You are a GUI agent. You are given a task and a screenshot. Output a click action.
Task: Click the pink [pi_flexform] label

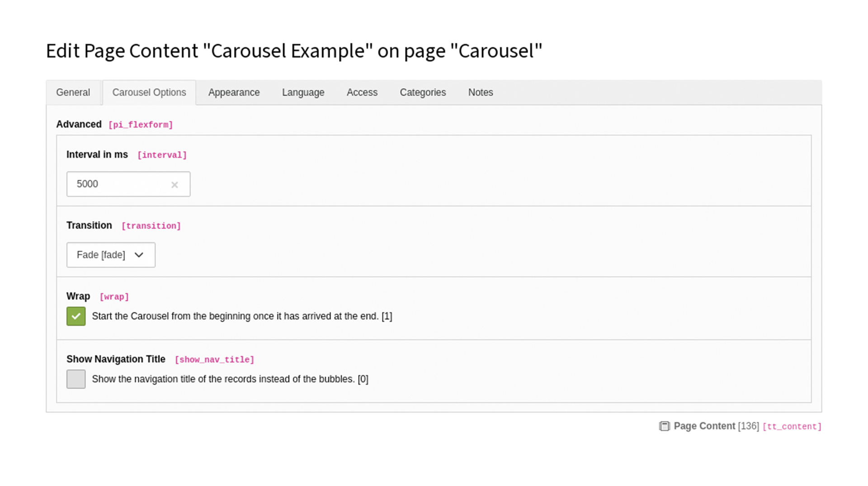pyautogui.click(x=141, y=124)
